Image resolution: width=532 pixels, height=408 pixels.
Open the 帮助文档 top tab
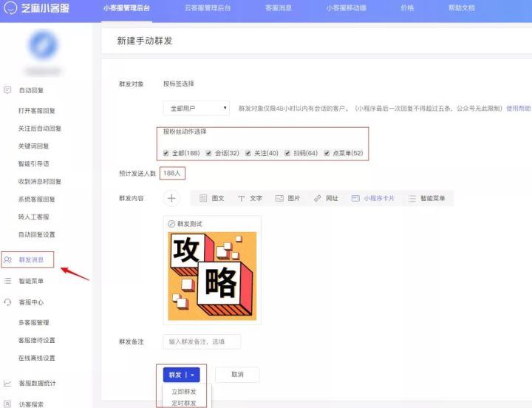click(x=461, y=8)
